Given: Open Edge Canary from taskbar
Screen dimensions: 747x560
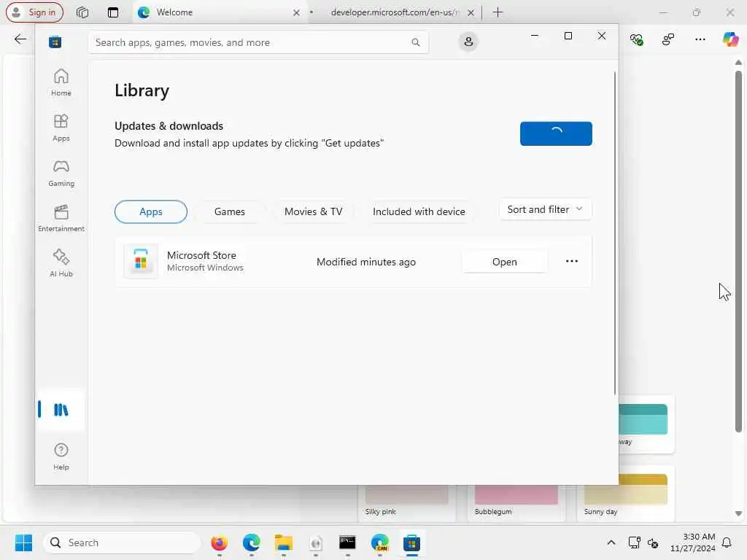Looking at the screenshot, I should pyautogui.click(x=379, y=542).
